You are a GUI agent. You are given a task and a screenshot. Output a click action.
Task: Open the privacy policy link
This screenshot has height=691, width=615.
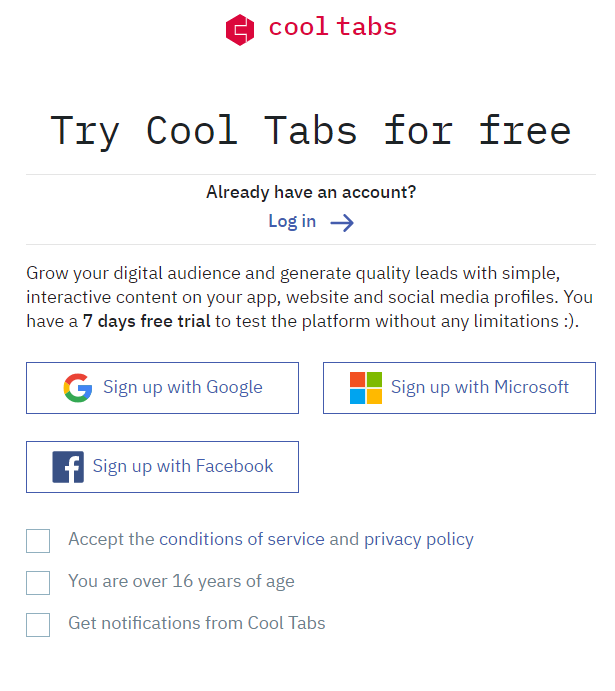pos(419,540)
